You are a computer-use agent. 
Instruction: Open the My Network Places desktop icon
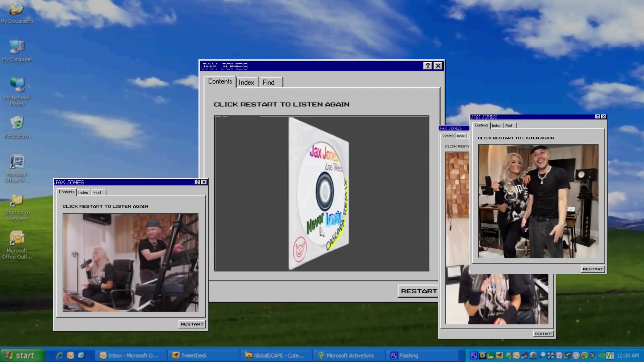pos(17,92)
